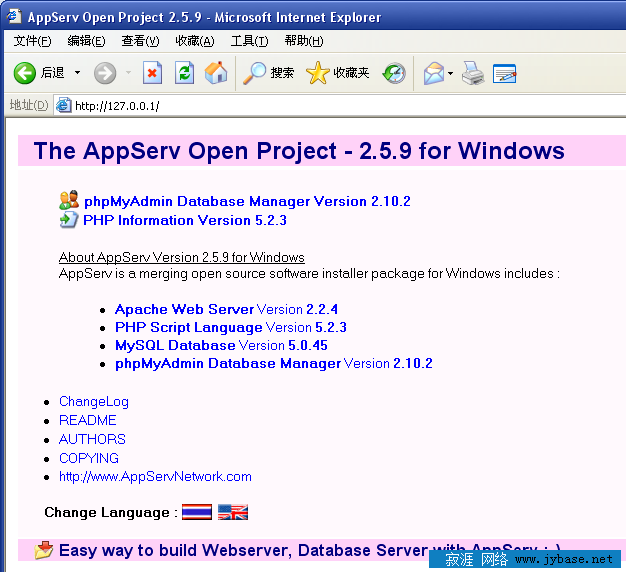Image resolution: width=626 pixels, height=572 pixels.
Task: Visit http://www.AppServNetwork.com link
Action: tap(155, 477)
